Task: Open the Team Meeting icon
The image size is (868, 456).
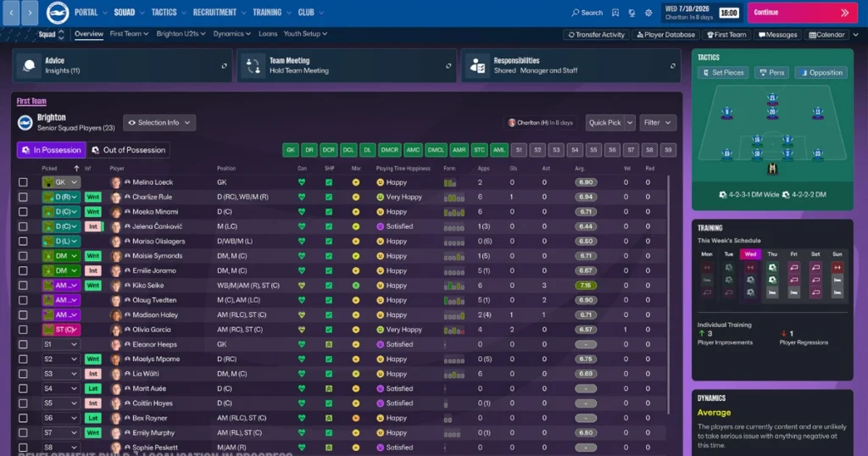Action: coord(253,66)
